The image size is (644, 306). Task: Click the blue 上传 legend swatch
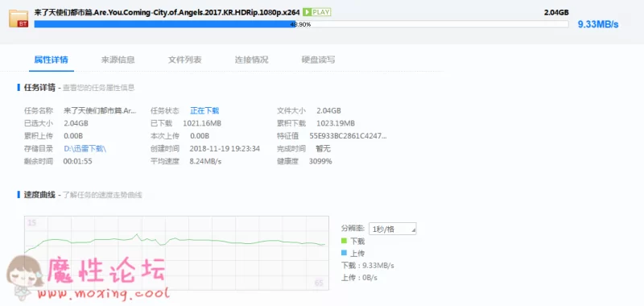click(345, 253)
